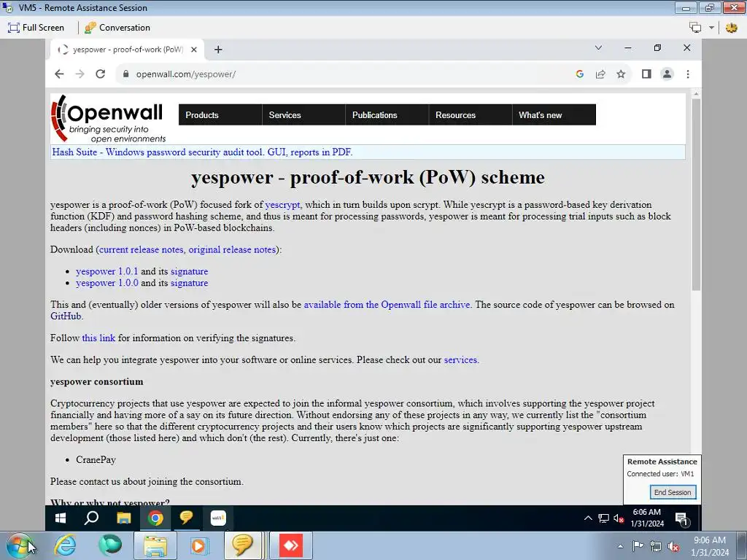The image size is (747, 560).
Task: Open Conversation in Remote Assistance toolbar
Action: tap(117, 28)
